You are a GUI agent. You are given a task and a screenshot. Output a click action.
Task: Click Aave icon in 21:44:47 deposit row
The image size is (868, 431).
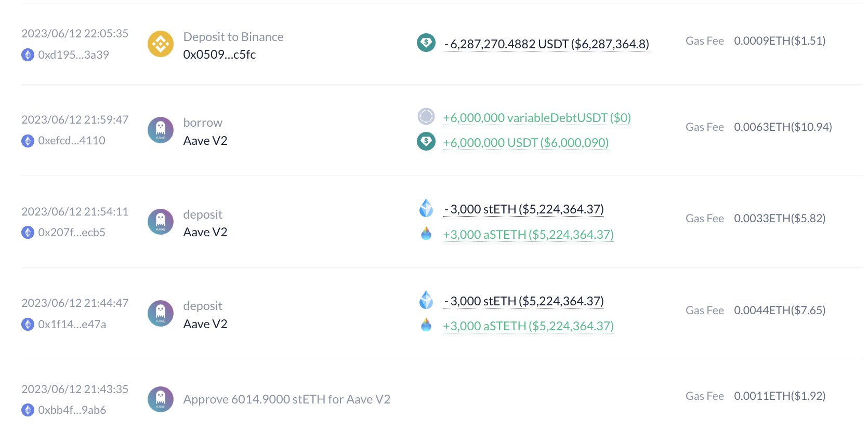(161, 313)
